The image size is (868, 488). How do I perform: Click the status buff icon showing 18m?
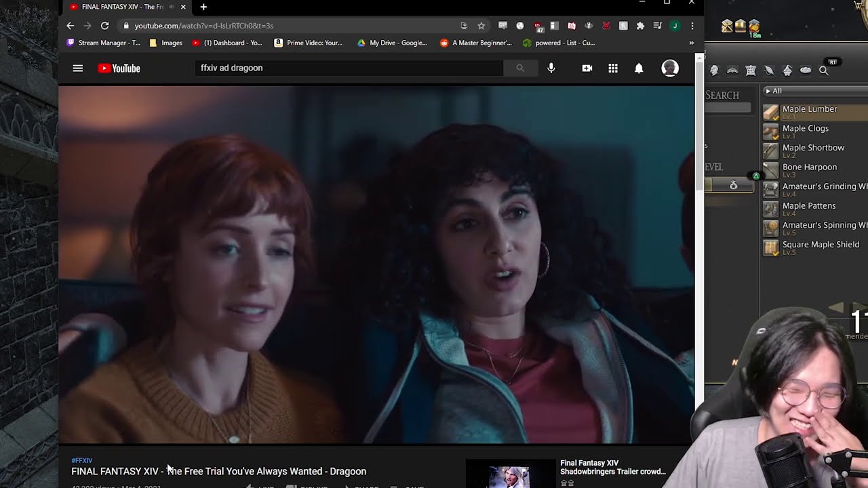pos(754,28)
